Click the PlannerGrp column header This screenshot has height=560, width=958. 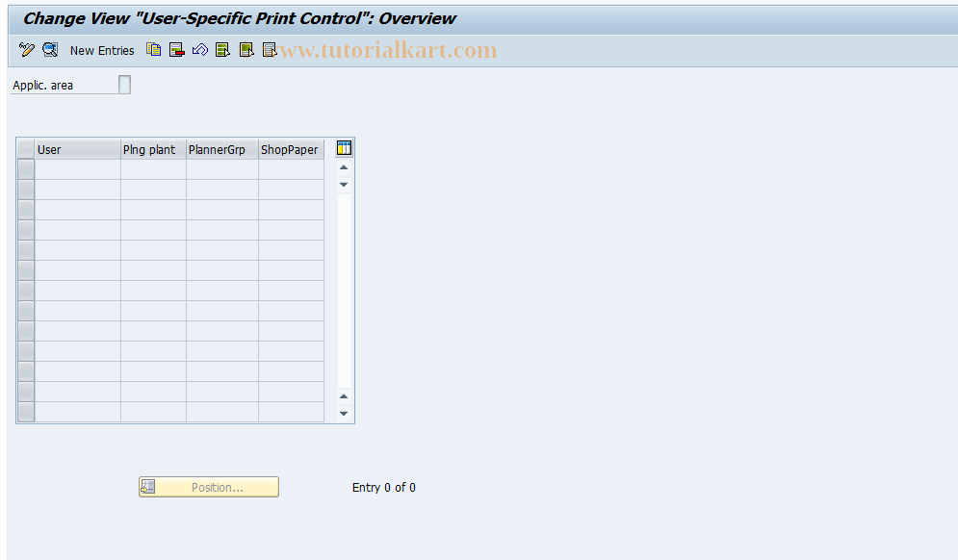[220, 149]
